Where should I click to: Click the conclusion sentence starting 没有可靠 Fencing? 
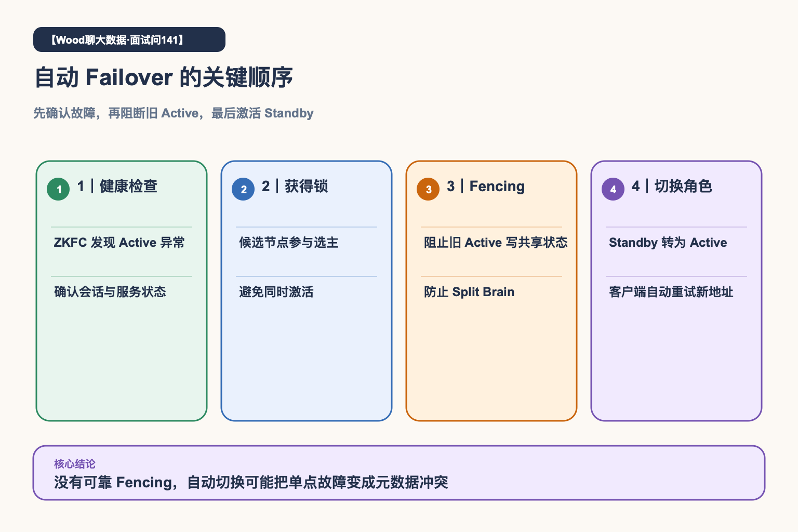(251, 483)
